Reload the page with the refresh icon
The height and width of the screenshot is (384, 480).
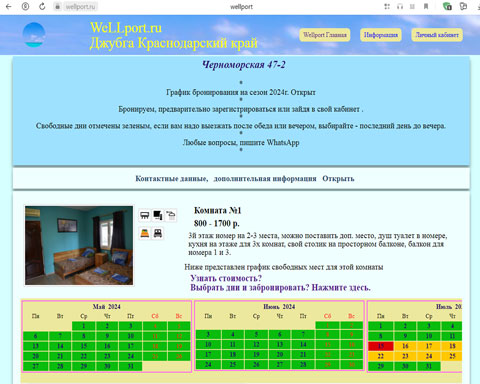click(x=42, y=6)
